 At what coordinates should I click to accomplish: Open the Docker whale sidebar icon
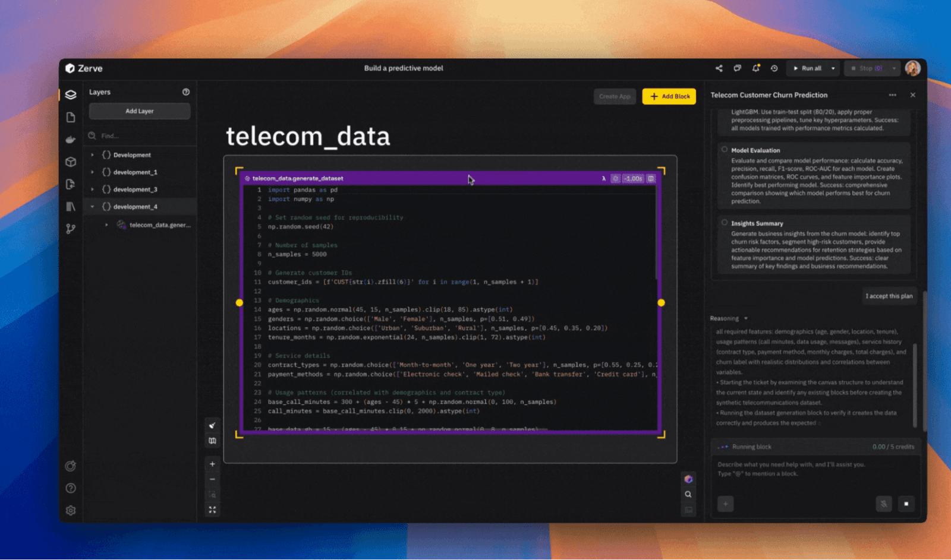[71, 140]
